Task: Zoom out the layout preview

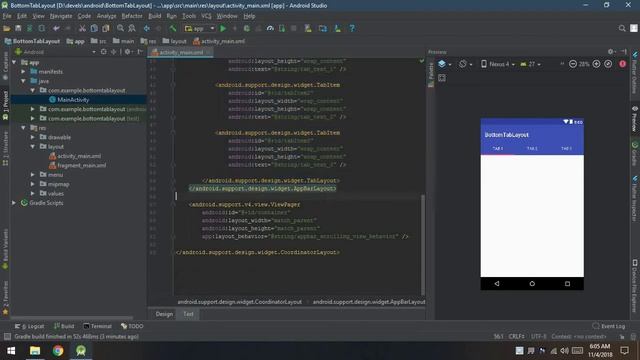Action: 573,64
